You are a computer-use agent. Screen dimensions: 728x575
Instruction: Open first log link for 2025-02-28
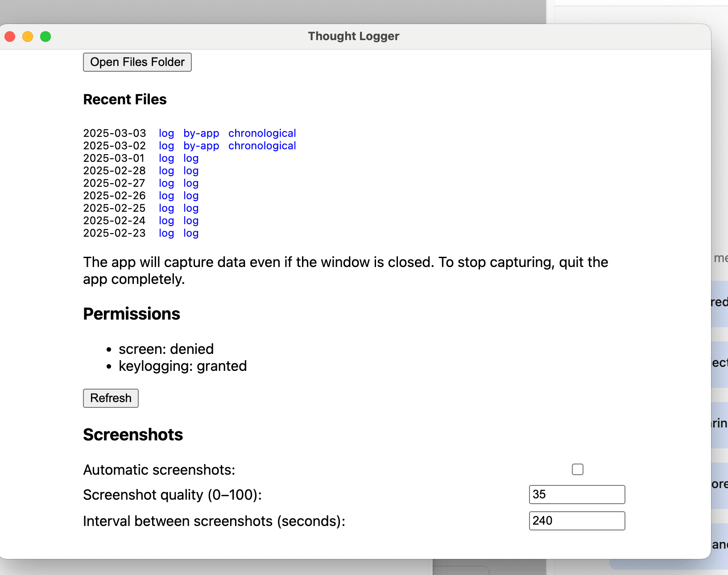pyautogui.click(x=166, y=171)
